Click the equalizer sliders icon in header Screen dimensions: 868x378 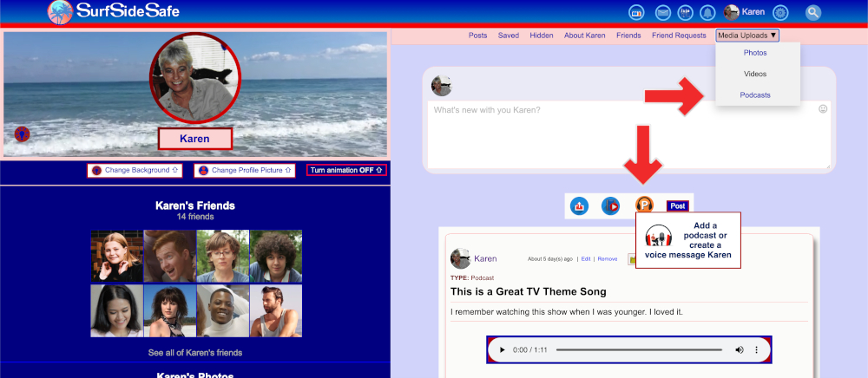[686, 12]
